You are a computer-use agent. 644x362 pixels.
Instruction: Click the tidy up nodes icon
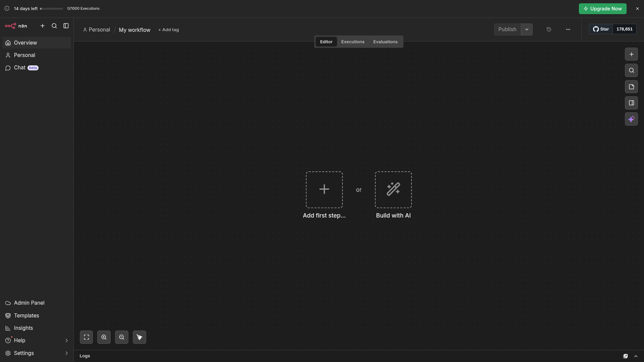coord(140,337)
